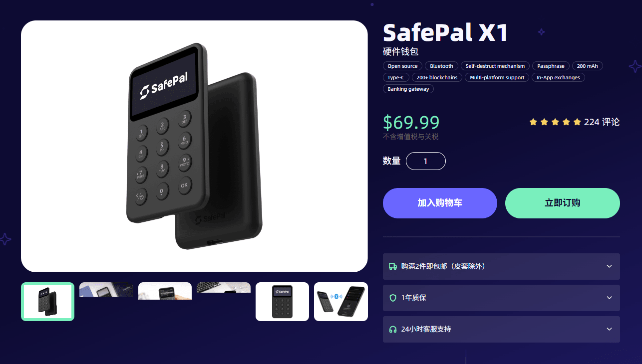
Task: Click the 加入购物车 button
Action: pos(440,203)
